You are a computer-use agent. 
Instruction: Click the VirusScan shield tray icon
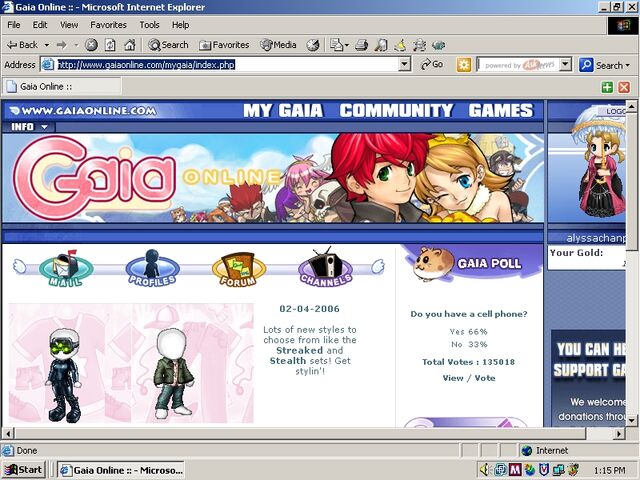tap(543, 470)
